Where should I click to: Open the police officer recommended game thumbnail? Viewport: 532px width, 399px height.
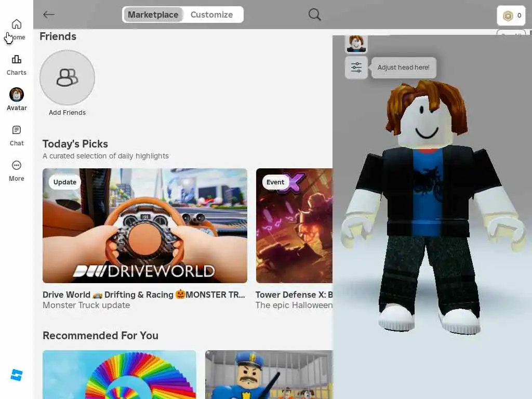269,375
